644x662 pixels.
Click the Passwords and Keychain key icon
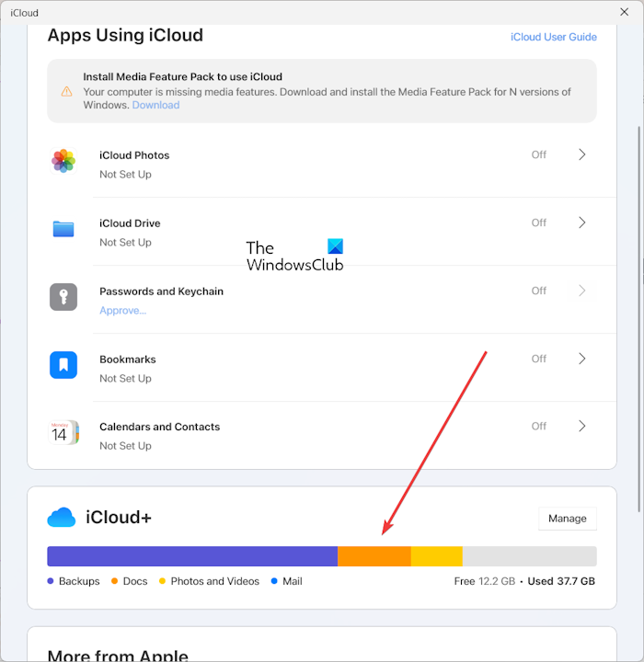tap(63, 297)
